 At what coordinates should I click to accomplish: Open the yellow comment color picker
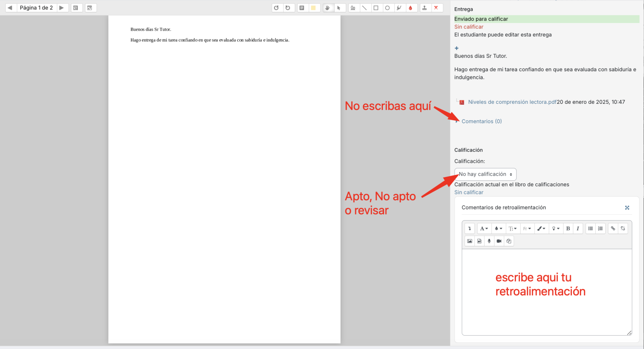314,8
